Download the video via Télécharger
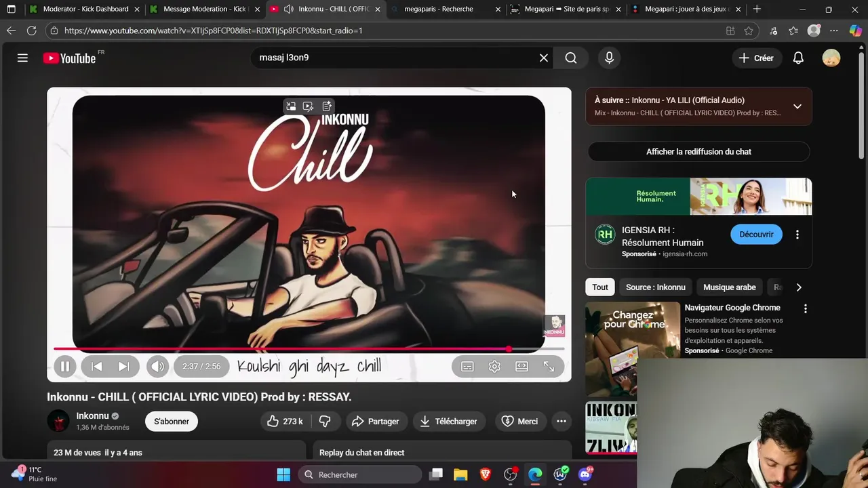This screenshot has width=868, height=488. point(449,422)
